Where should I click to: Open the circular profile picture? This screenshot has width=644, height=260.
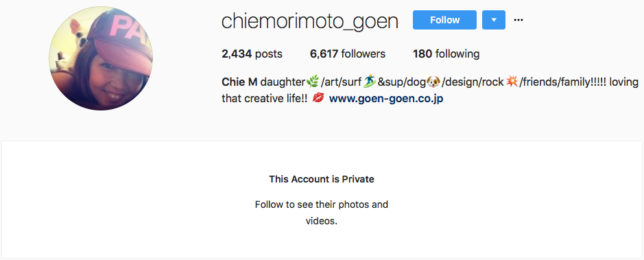click(101, 58)
